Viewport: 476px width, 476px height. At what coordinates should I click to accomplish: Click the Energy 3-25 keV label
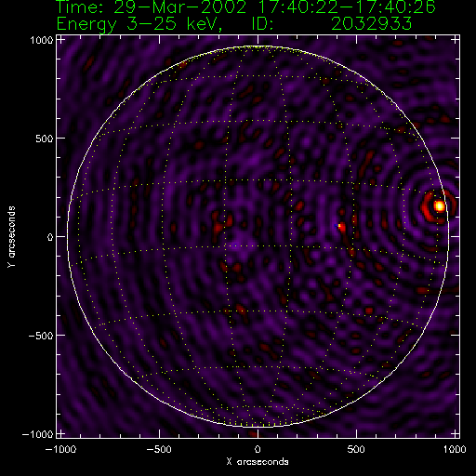click(x=139, y=24)
